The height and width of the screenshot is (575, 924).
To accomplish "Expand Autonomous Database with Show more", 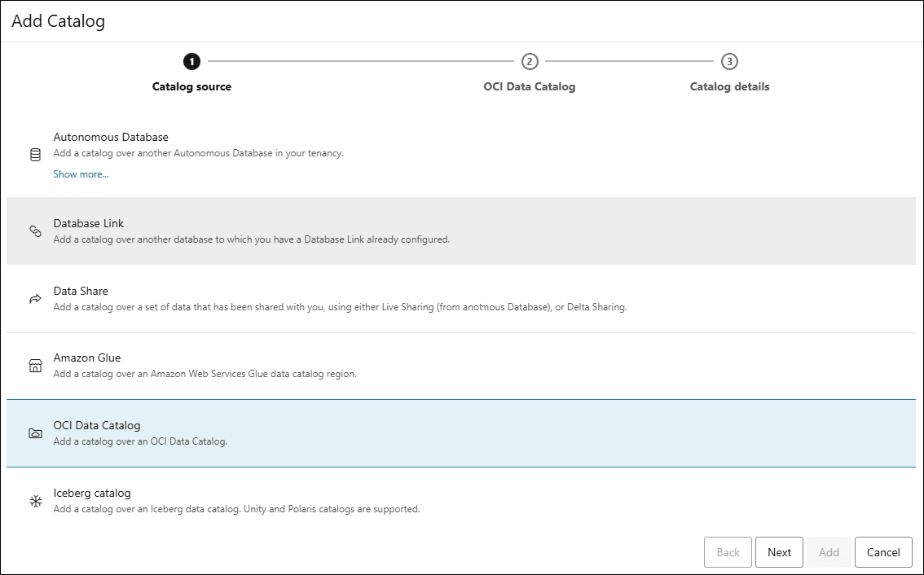I will point(81,174).
